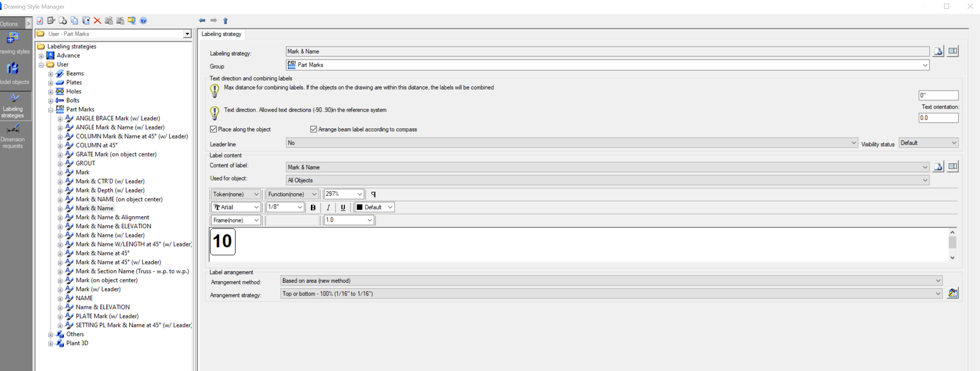The width and height of the screenshot is (980, 371).
Task: Open the Leader line dropdown
Action: tap(572, 143)
